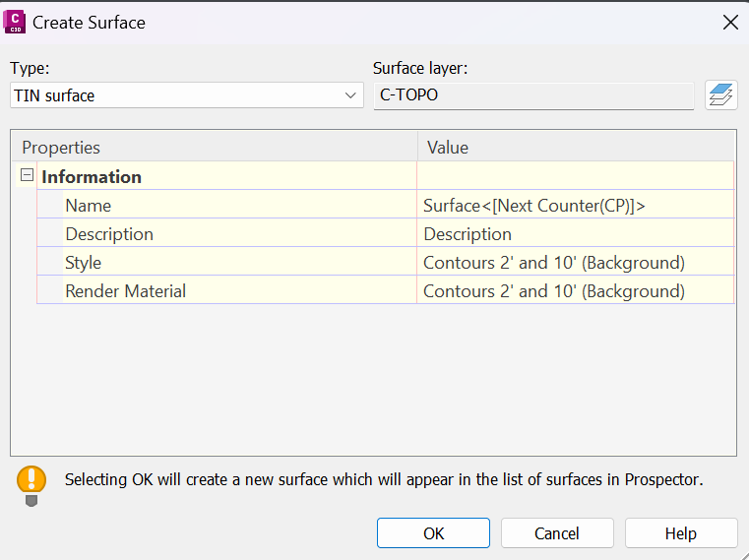
Task: Edit the surface Name value field
Action: (x=575, y=206)
